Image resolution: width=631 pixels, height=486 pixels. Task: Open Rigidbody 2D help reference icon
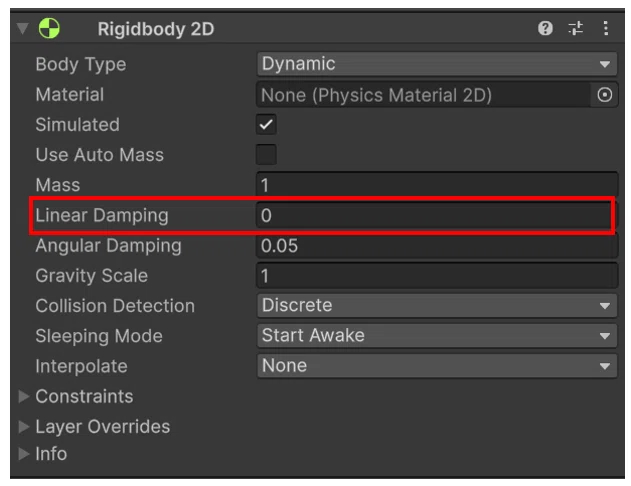click(x=545, y=28)
